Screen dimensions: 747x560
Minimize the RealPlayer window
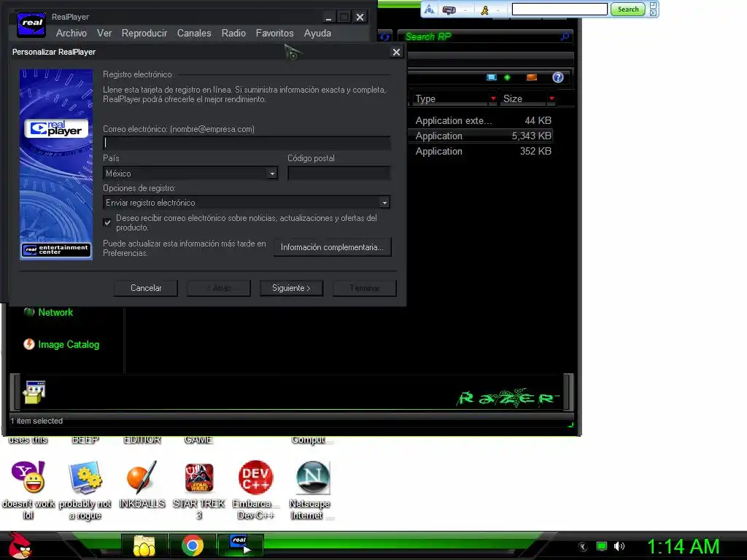click(x=328, y=17)
